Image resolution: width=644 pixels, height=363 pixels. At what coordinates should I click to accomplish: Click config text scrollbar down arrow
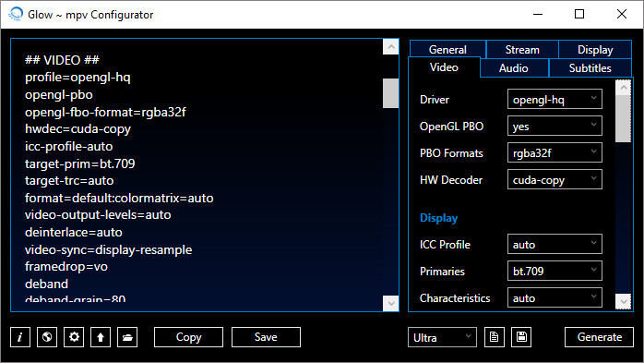pos(390,303)
